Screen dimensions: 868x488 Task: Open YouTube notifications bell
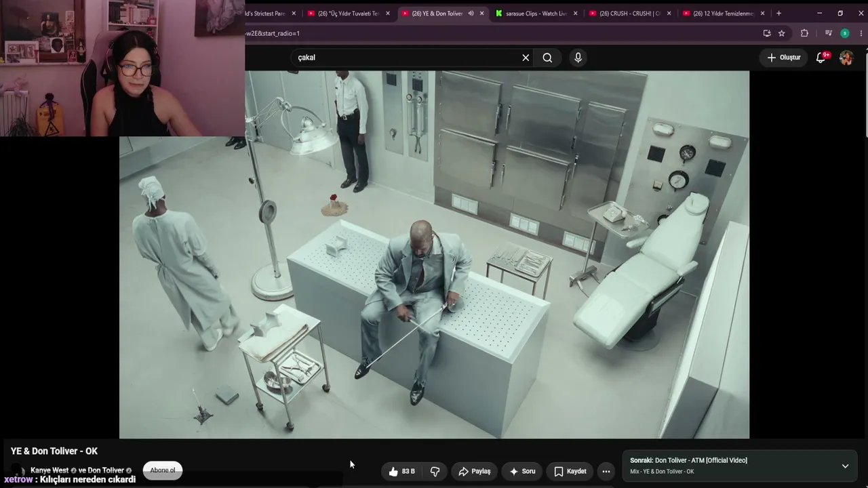point(821,58)
